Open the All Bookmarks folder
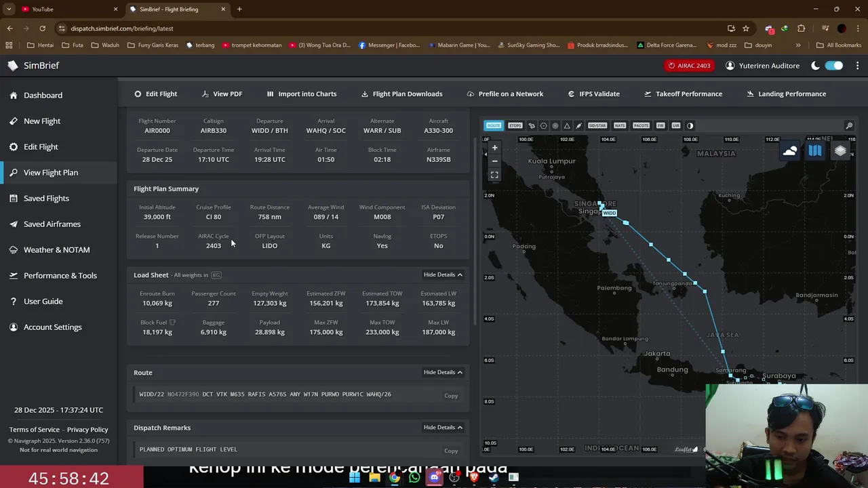This screenshot has width=868, height=488. click(x=838, y=45)
